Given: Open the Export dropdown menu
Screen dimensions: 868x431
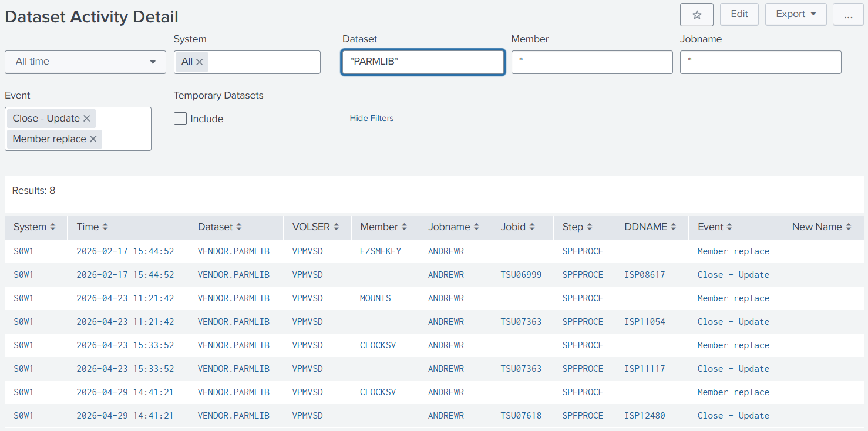Looking at the screenshot, I should (x=796, y=14).
